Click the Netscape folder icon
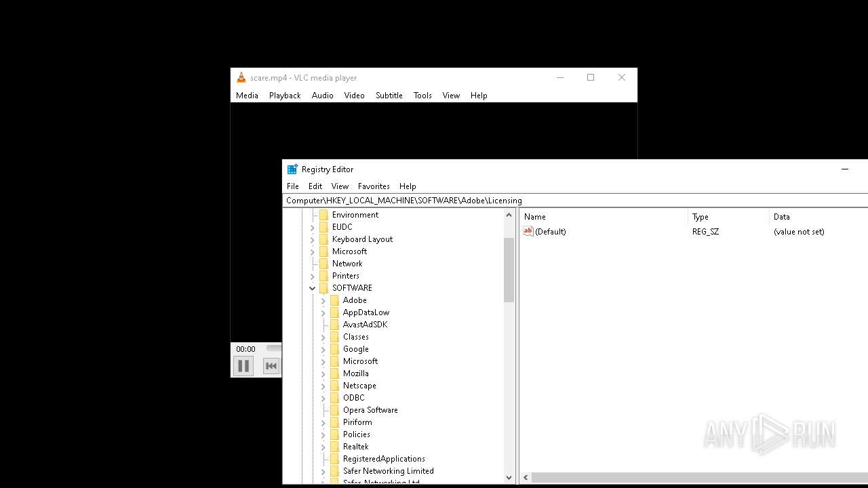 pyautogui.click(x=334, y=386)
